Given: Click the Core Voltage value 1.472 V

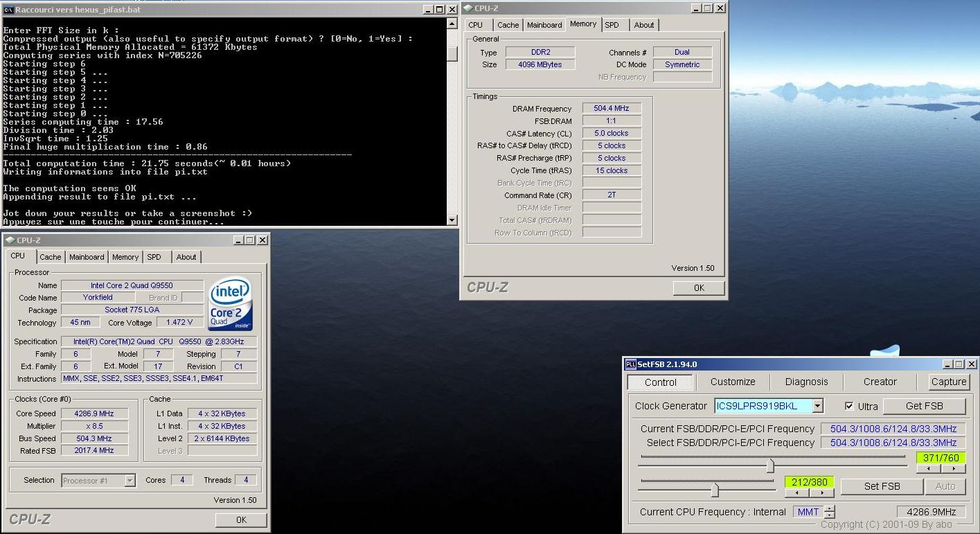Looking at the screenshot, I should point(179,323).
